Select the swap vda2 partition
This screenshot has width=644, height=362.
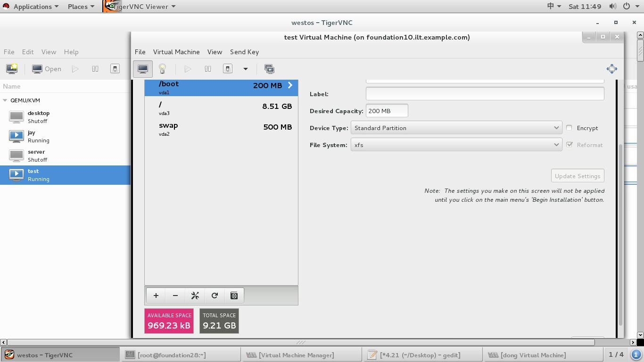[221, 129]
